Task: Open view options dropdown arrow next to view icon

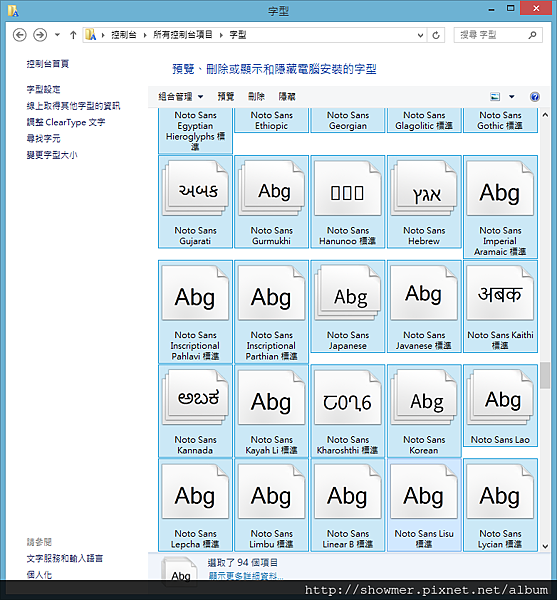Action: [511, 96]
